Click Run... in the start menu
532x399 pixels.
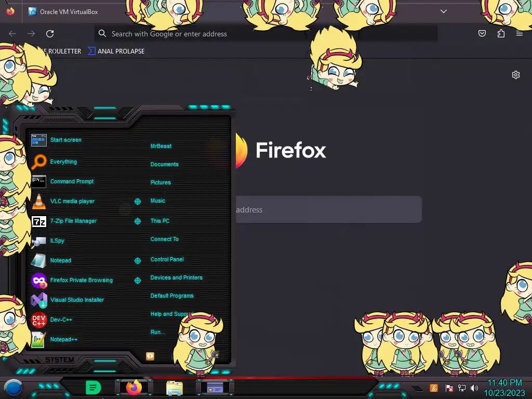point(158,332)
